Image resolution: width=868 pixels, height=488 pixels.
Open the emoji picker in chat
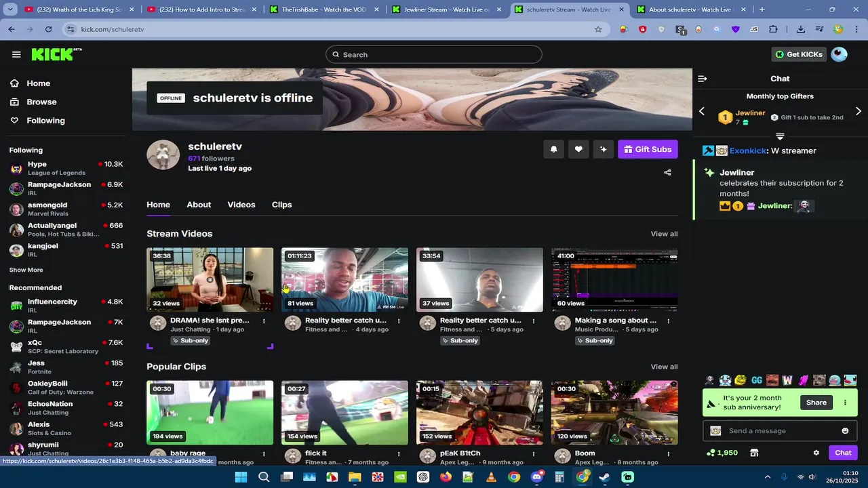coord(845,431)
